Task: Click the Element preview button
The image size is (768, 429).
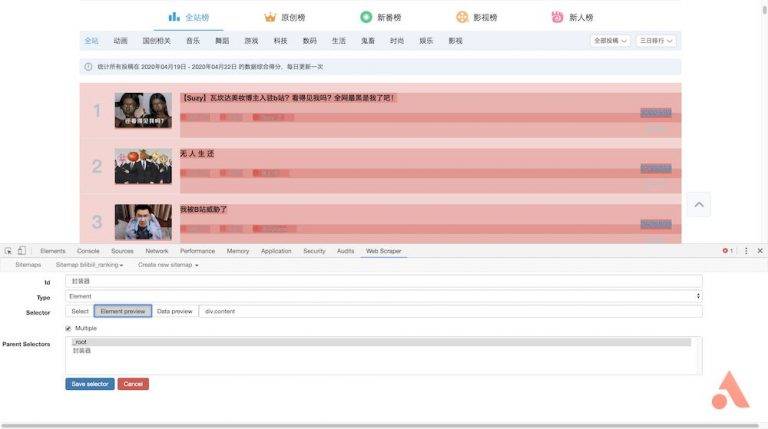Action: click(x=123, y=311)
